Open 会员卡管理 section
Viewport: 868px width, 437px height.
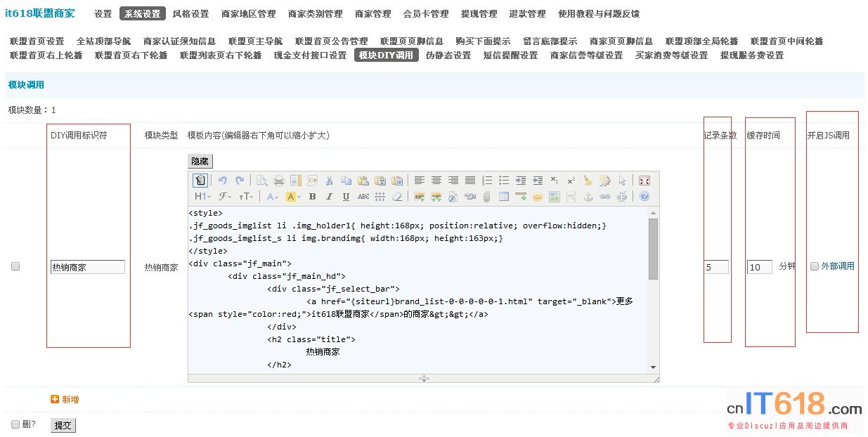click(426, 13)
